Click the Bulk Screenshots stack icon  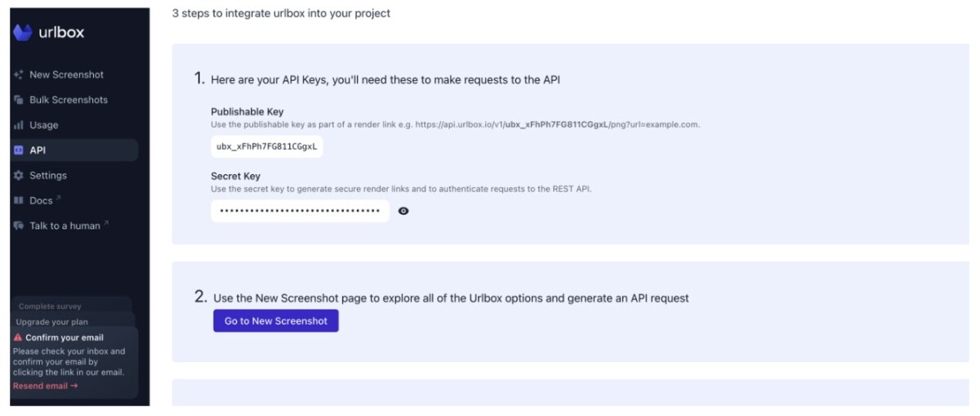click(x=18, y=100)
